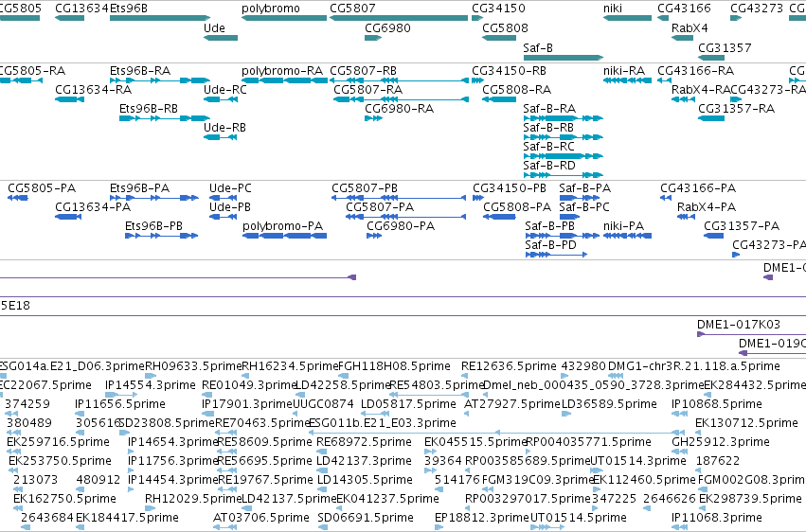The image size is (806, 532).
Task: Select transcript CG34150-RB
Action: pos(477,80)
